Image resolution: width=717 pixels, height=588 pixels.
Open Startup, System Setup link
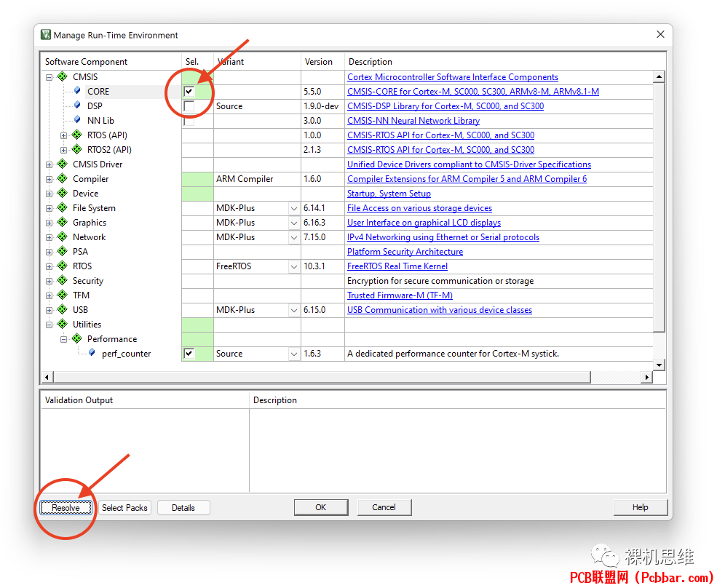click(x=389, y=194)
